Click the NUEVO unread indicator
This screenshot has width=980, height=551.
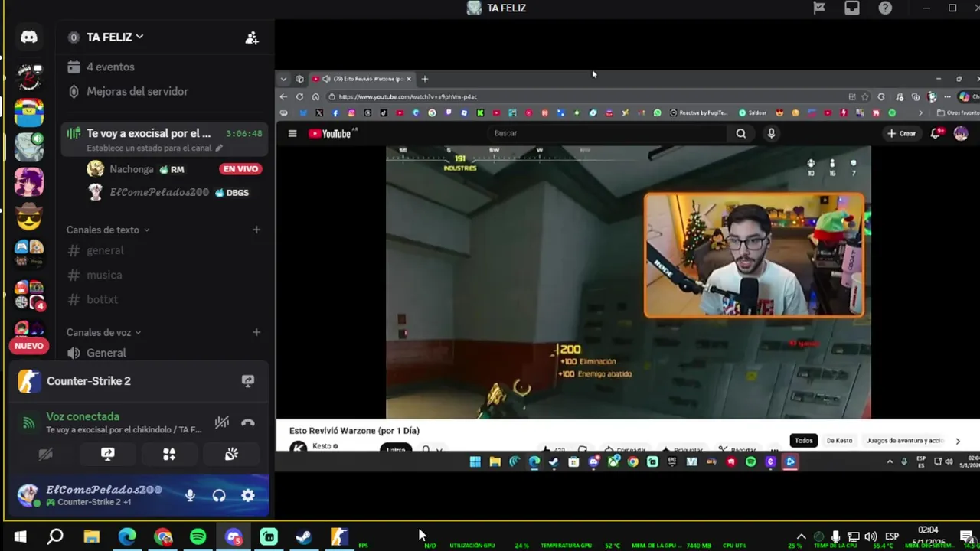[29, 346]
